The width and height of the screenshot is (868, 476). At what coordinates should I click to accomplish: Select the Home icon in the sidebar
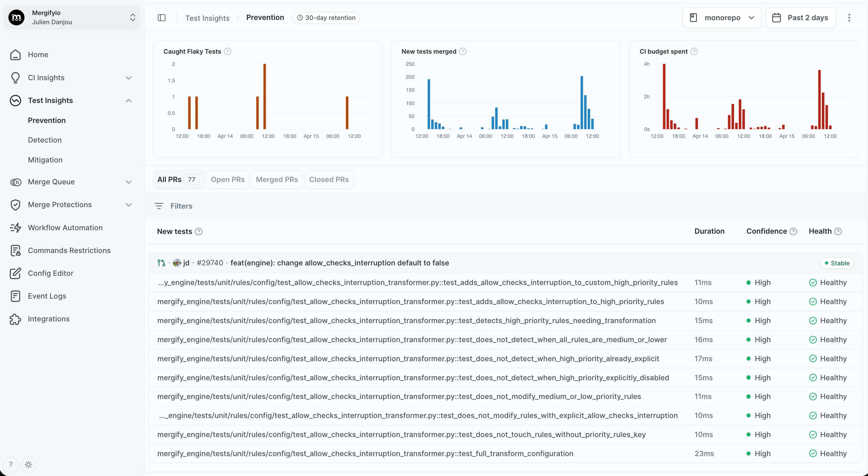pos(16,55)
